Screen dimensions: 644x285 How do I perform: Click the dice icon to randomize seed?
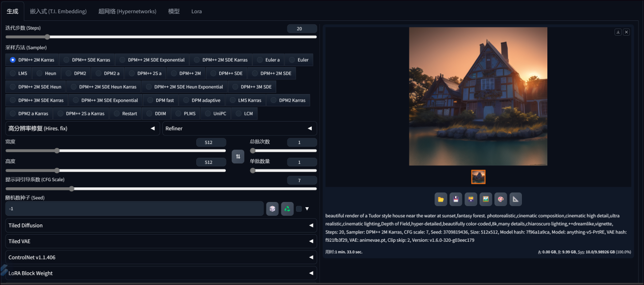[272, 209]
